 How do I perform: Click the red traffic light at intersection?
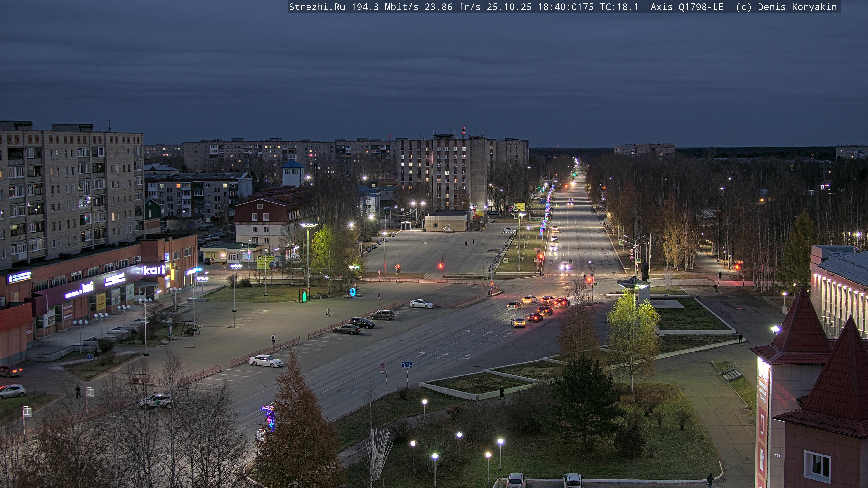(x=440, y=266)
